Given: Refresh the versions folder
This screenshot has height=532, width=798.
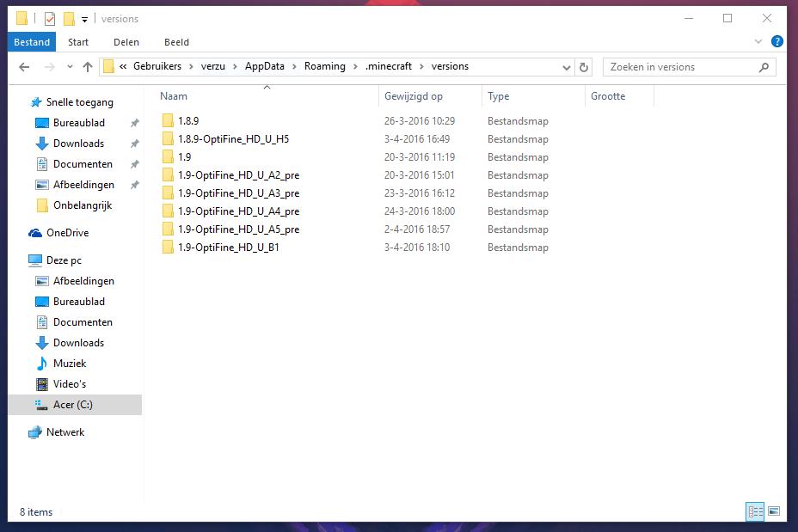Looking at the screenshot, I should (x=584, y=67).
